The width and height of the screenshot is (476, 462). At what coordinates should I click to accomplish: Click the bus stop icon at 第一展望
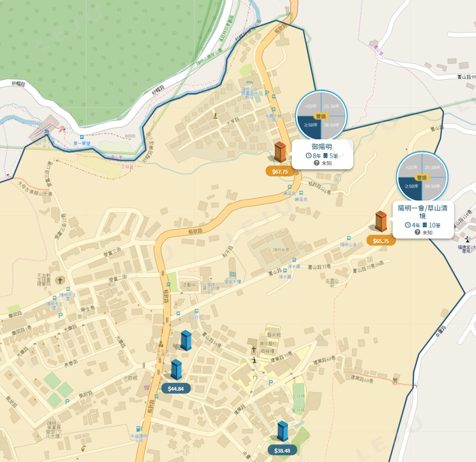(82, 137)
